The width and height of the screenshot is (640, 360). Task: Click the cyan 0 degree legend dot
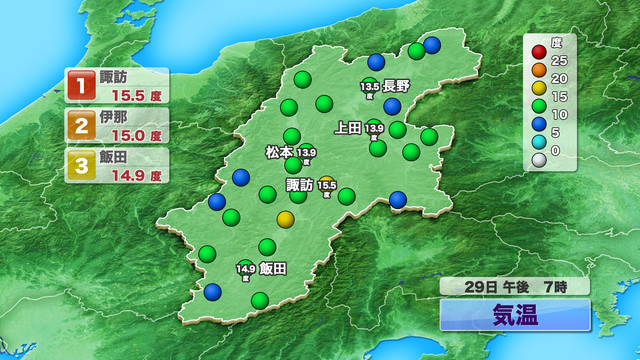pos(539,142)
